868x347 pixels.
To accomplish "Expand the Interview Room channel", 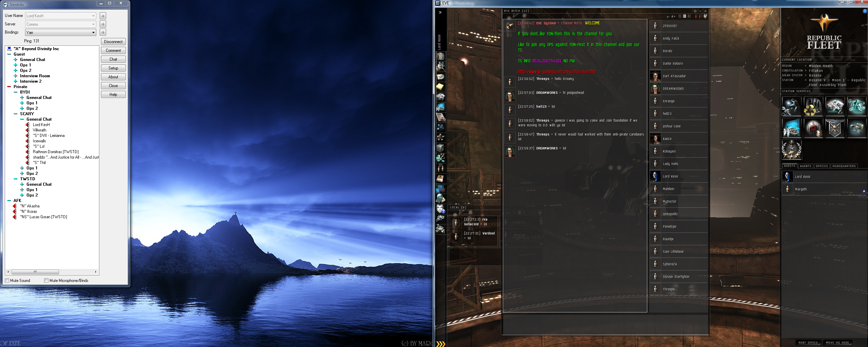I will click(16, 76).
